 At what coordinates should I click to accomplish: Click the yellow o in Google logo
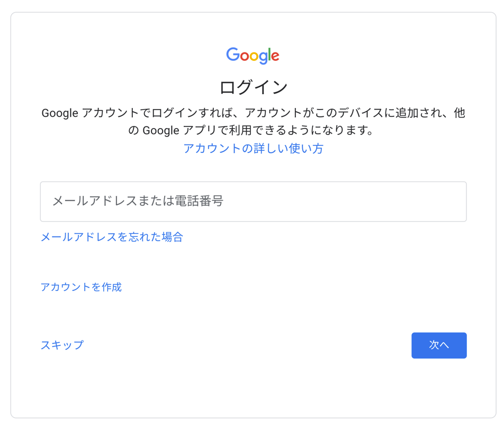pos(254,56)
